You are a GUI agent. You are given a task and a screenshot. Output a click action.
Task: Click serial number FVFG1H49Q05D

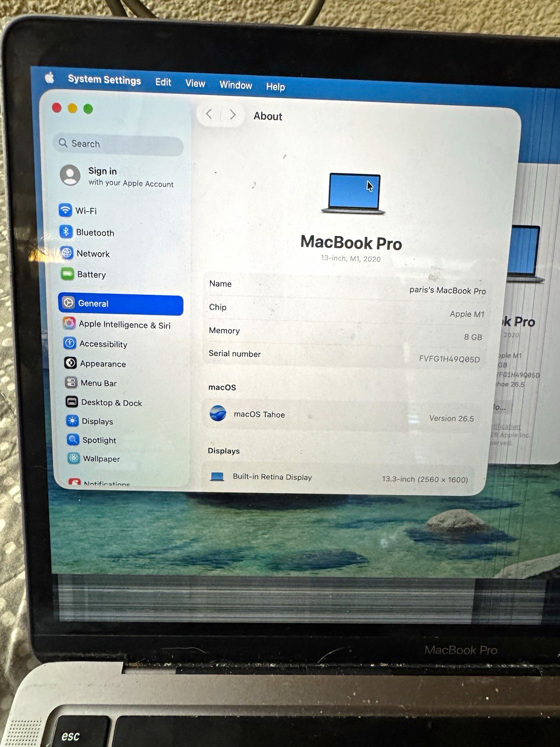pyautogui.click(x=449, y=359)
